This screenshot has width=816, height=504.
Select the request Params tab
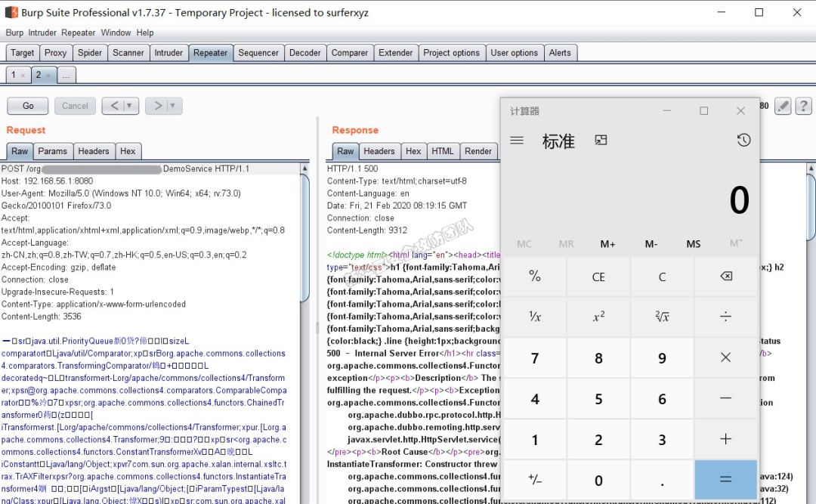[x=53, y=151]
